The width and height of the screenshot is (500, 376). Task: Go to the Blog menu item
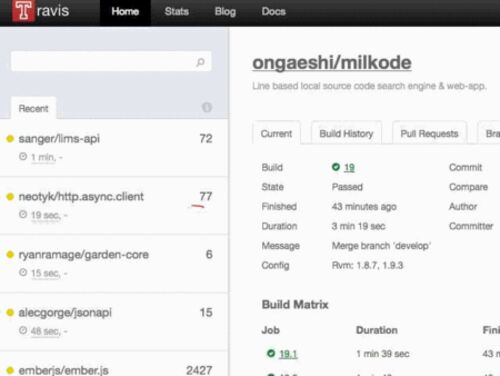[x=225, y=12]
